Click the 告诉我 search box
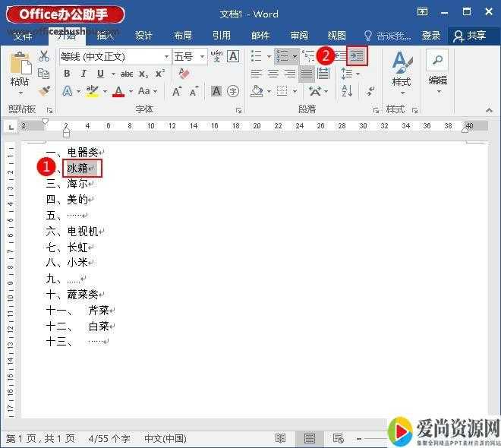This screenshot has width=501, height=448. click(x=389, y=36)
